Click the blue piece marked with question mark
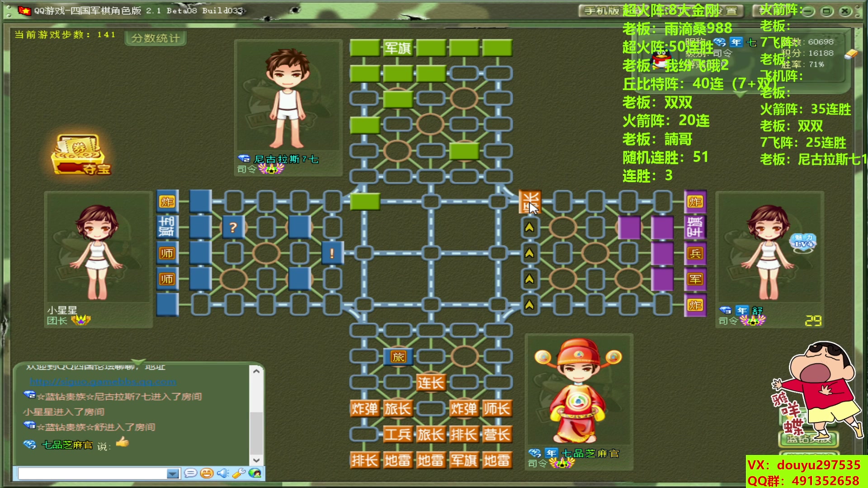This screenshot has height=488, width=868. coord(233,227)
